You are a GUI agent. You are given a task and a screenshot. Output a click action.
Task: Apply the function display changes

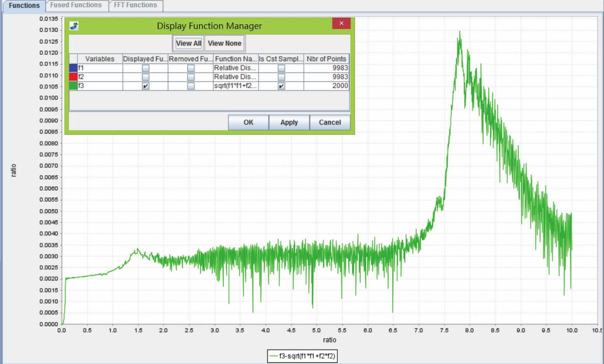pos(289,123)
